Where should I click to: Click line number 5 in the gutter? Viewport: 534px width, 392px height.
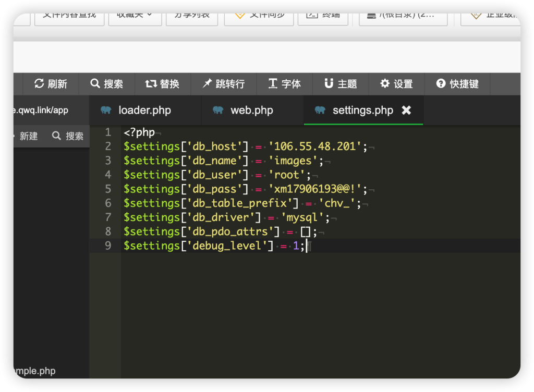pyautogui.click(x=108, y=189)
